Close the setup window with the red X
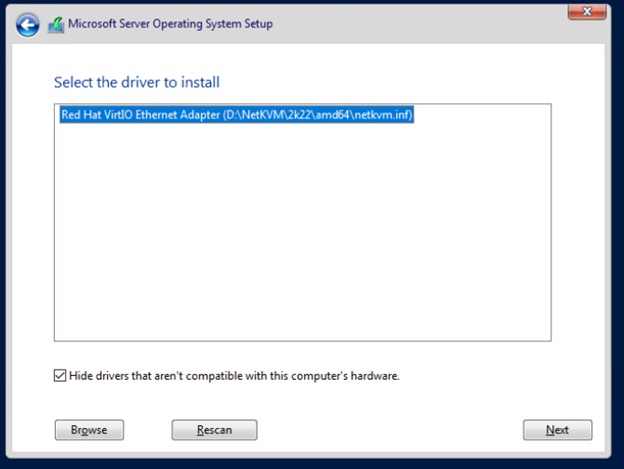Screen dimensions: 624x469 [587, 12]
